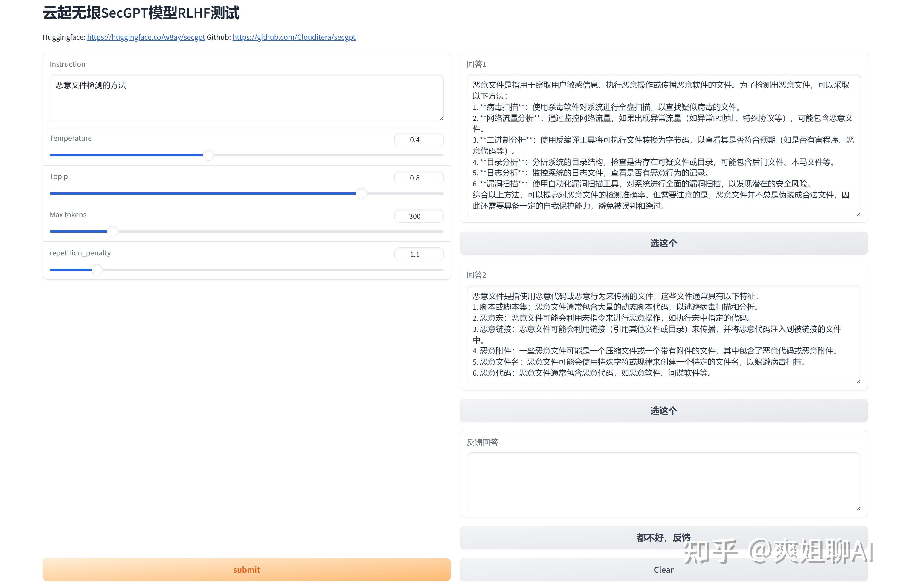Edit the Temperature value showing 0.4
This screenshot has height=588, width=897.
[418, 139]
